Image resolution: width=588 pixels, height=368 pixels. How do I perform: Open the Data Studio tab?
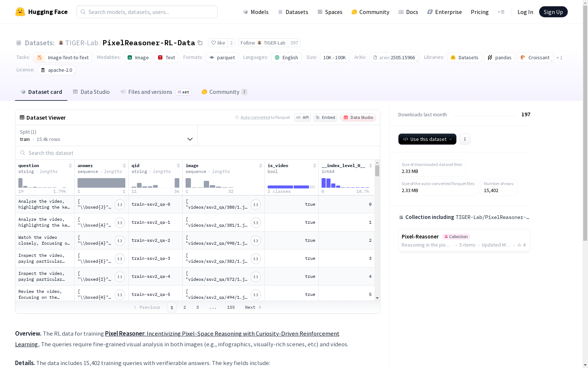pyautogui.click(x=91, y=92)
